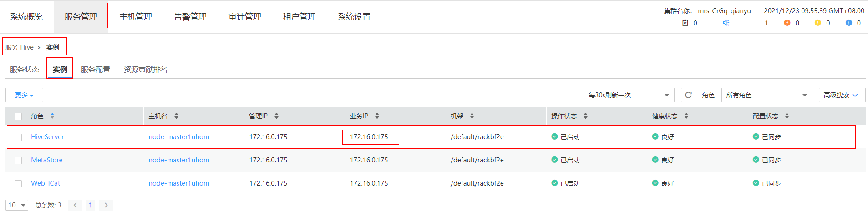Toggle the select-all checkbox in table header

click(x=18, y=116)
